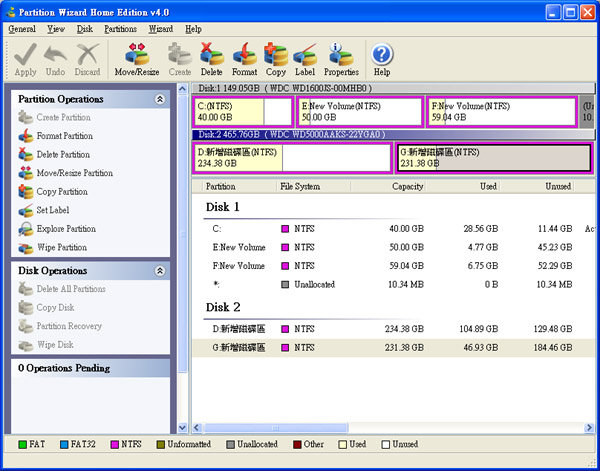The image size is (600, 471).
Task: Click the horizontal scrollbar right arrow
Action: (x=590, y=427)
